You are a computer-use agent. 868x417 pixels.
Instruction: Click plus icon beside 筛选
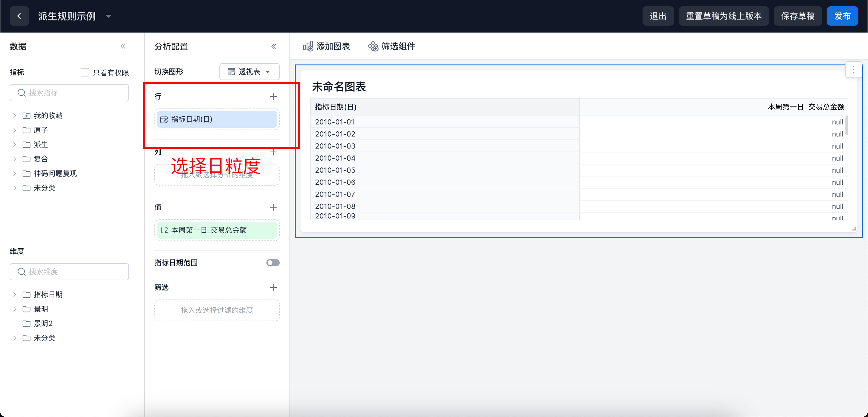coord(274,287)
